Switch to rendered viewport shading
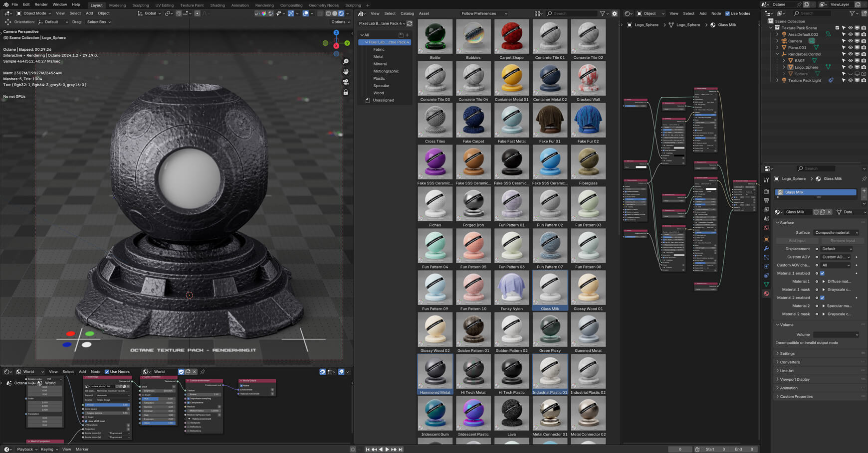 click(341, 13)
